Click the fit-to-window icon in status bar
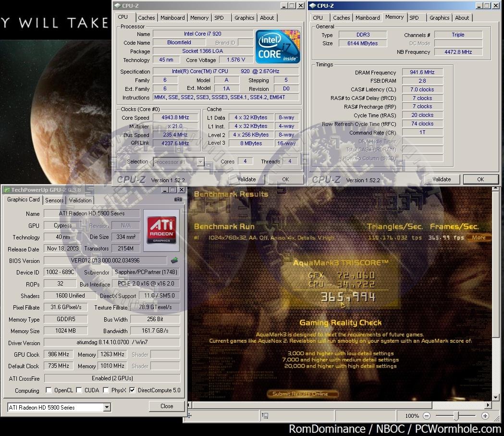504x436 pixels. [x=265, y=415]
